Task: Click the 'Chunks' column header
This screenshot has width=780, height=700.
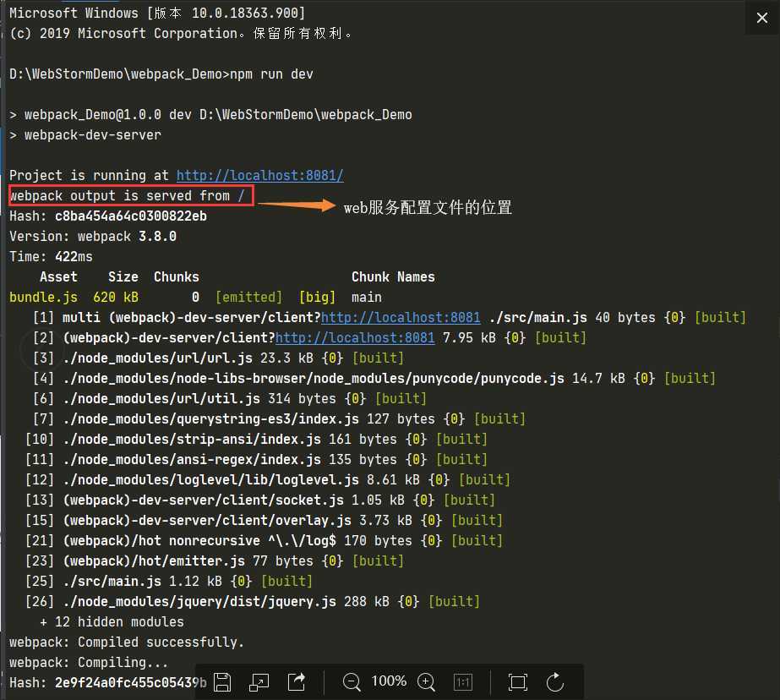Action: (x=177, y=276)
